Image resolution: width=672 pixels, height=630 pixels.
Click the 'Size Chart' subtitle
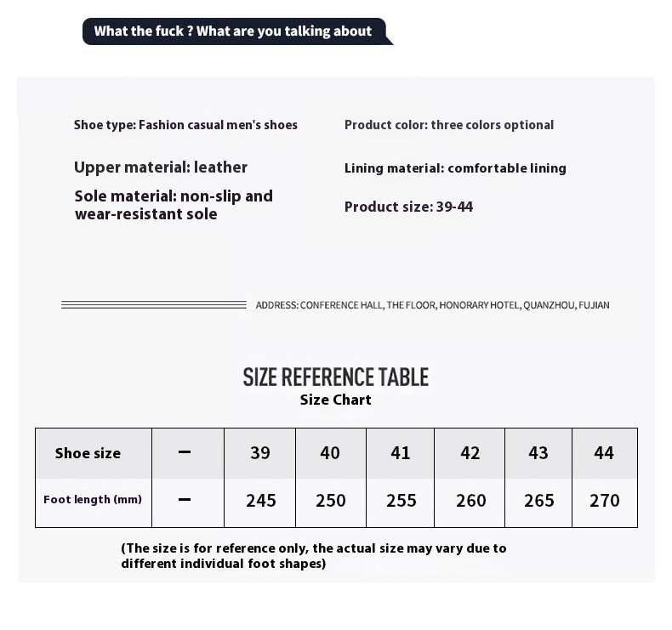click(x=335, y=400)
